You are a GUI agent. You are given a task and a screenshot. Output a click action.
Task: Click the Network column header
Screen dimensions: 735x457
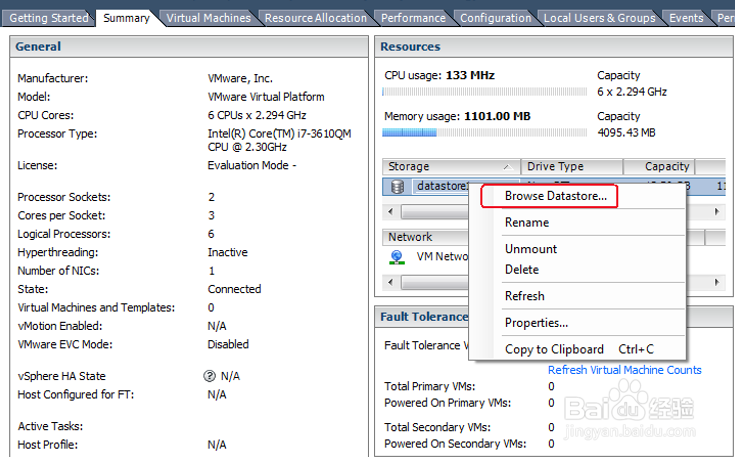coord(426,237)
